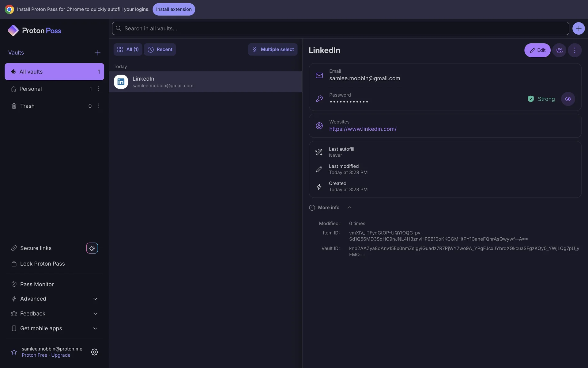Select the Recent filter tab
588x368 pixels.
[160, 49]
